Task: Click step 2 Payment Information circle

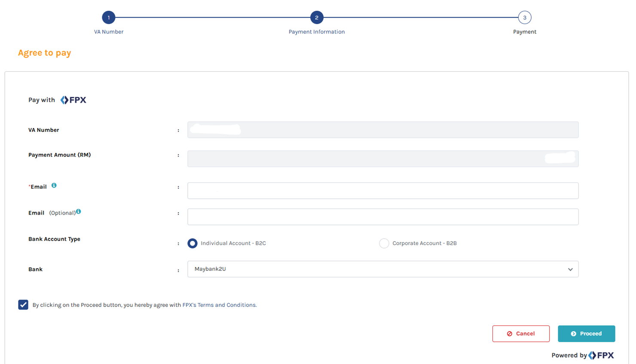Action: point(317,18)
